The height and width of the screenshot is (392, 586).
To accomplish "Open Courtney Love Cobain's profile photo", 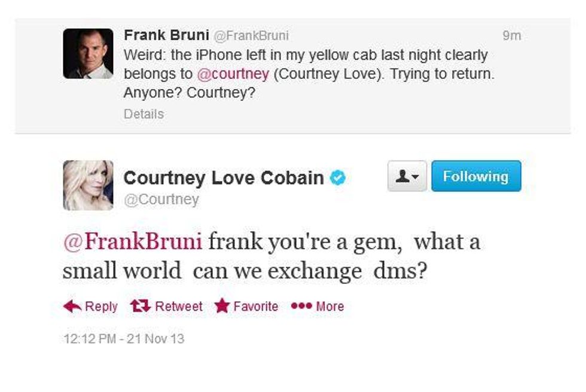I will pyautogui.click(x=88, y=185).
